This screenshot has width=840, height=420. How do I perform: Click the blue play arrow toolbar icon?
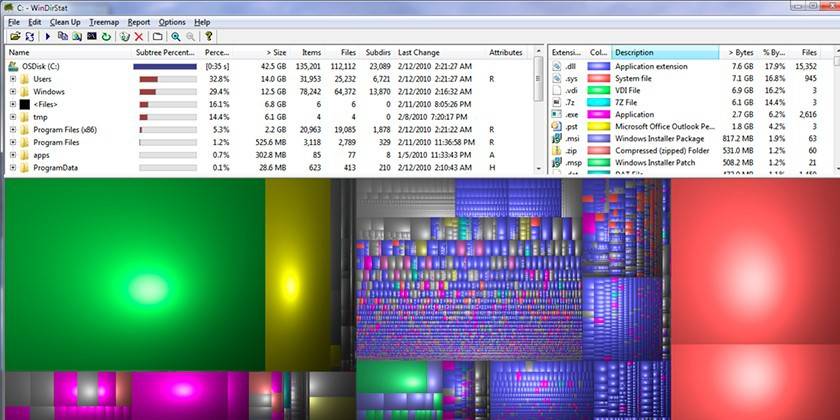[x=46, y=36]
